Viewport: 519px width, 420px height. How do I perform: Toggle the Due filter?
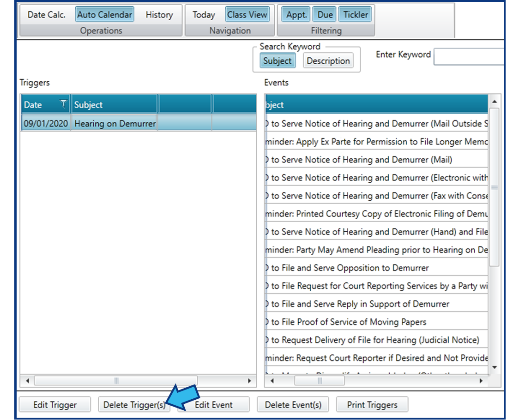(x=325, y=15)
